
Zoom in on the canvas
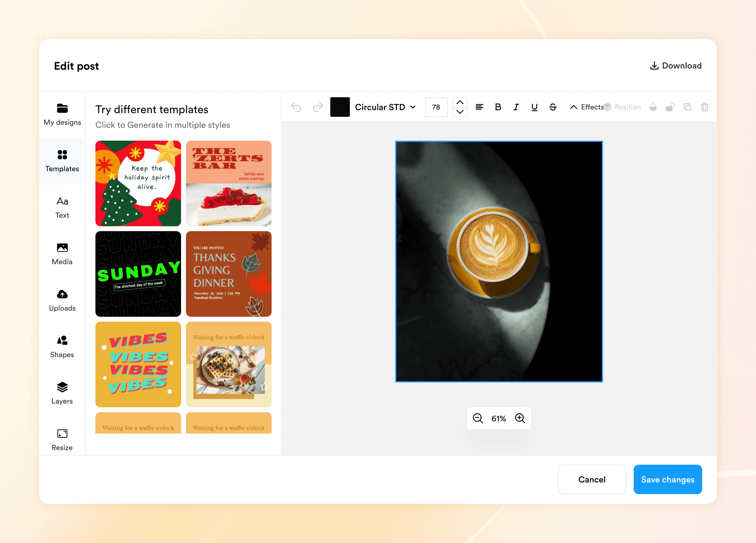tap(520, 418)
